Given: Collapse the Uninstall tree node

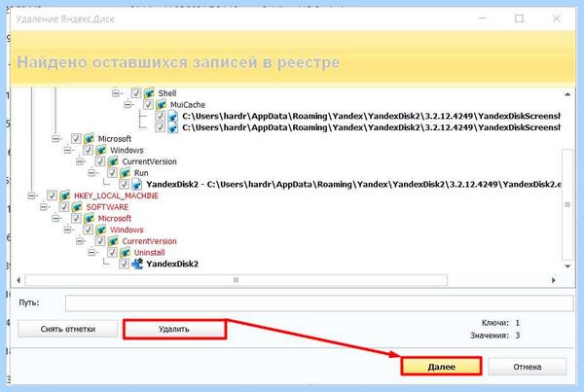Looking at the screenshot, I should coord(91,252).
